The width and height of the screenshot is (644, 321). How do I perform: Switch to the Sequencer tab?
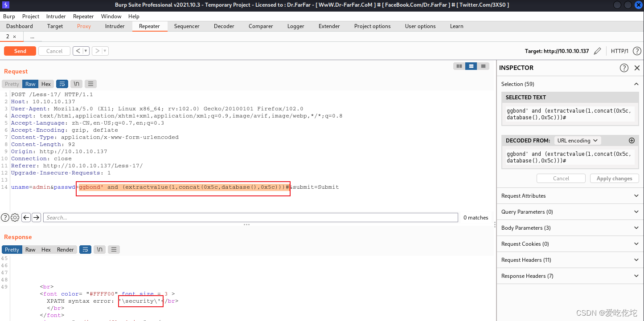click(187, 26)
